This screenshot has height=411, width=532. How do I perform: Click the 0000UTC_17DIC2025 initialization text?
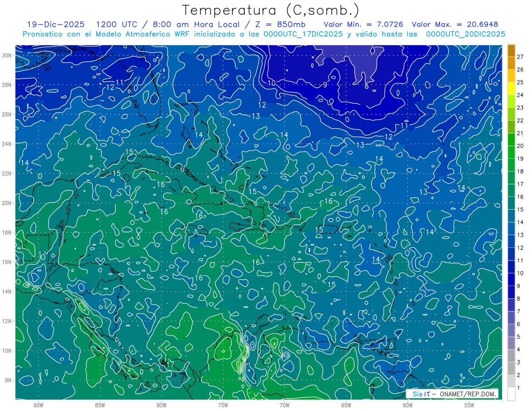click(304, 34)
